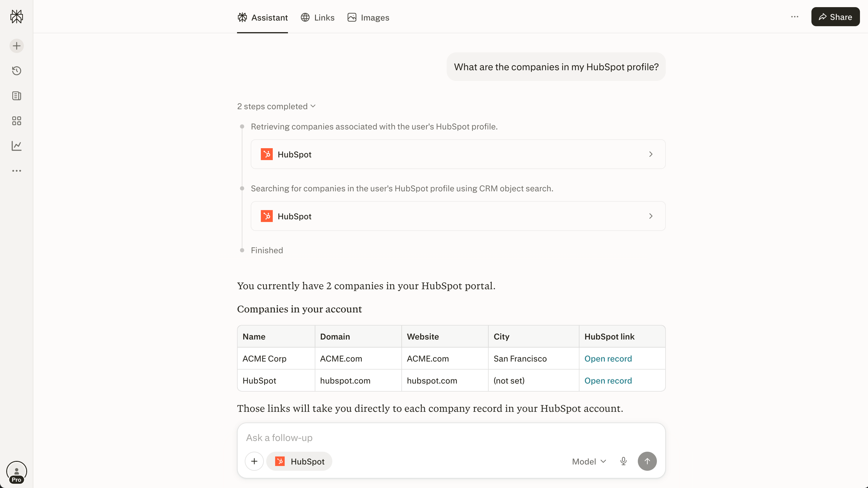Click the sidebar three-dots More icon

16,171
